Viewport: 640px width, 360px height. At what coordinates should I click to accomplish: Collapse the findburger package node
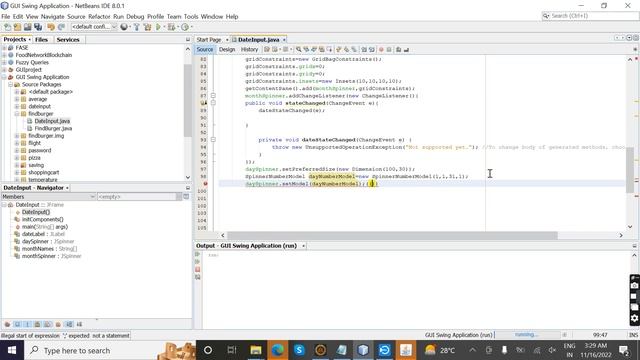[x=17, y=114]
